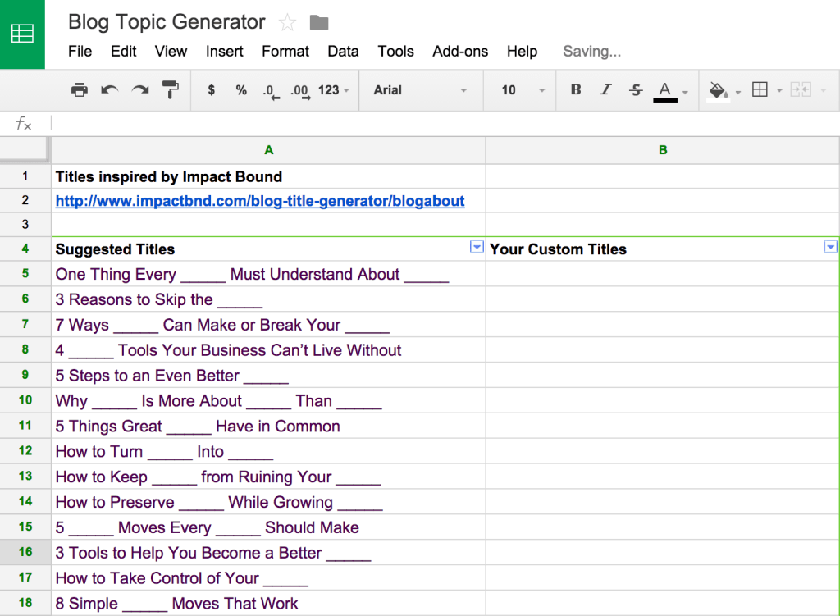Toggle bold formatting

click(576, 89)
